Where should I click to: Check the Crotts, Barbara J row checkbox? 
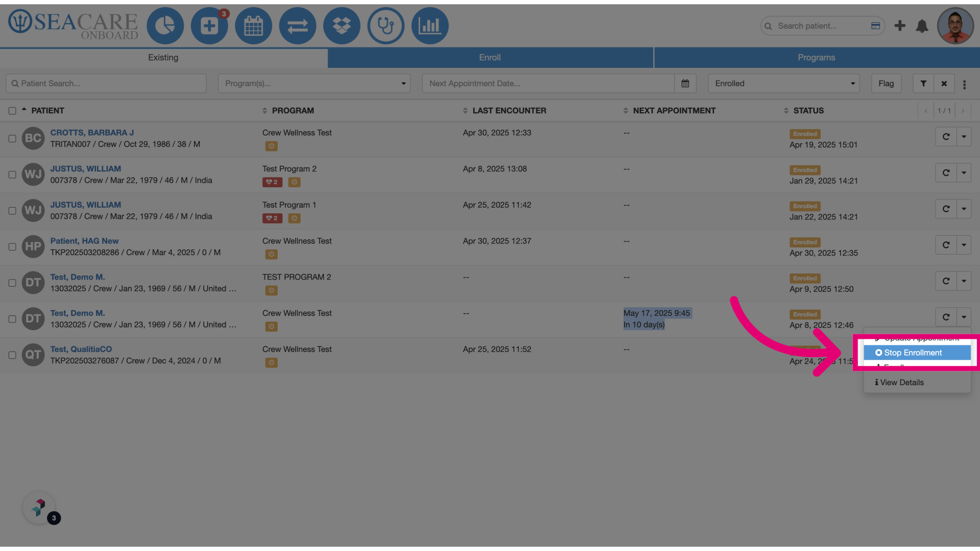(x=12, y=138)
